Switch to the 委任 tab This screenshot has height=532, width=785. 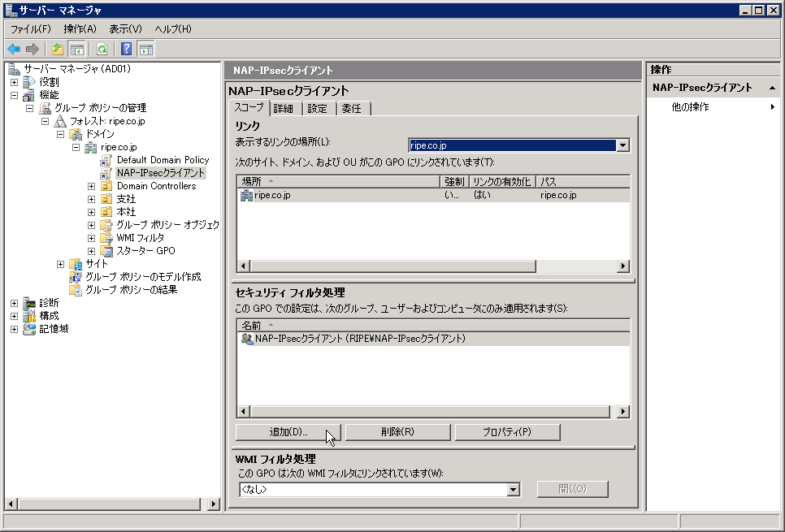coord(353,109)
